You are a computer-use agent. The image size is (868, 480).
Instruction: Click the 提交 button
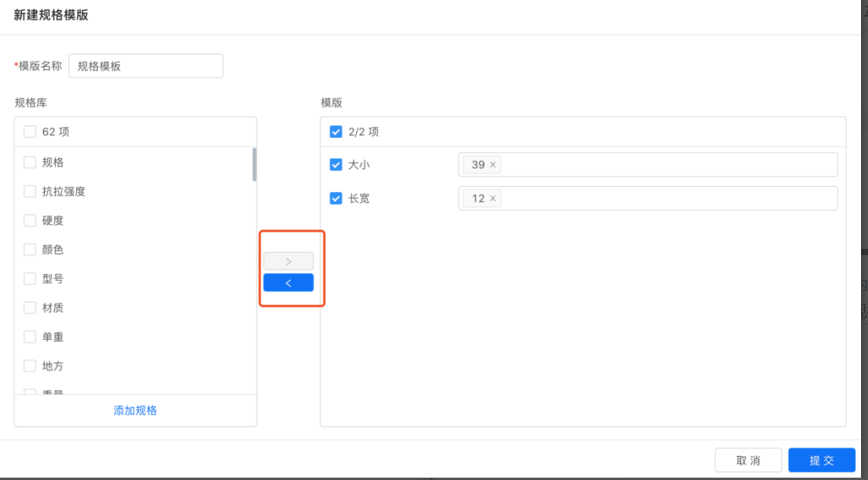pyautogui.click(x=822, y=460)
